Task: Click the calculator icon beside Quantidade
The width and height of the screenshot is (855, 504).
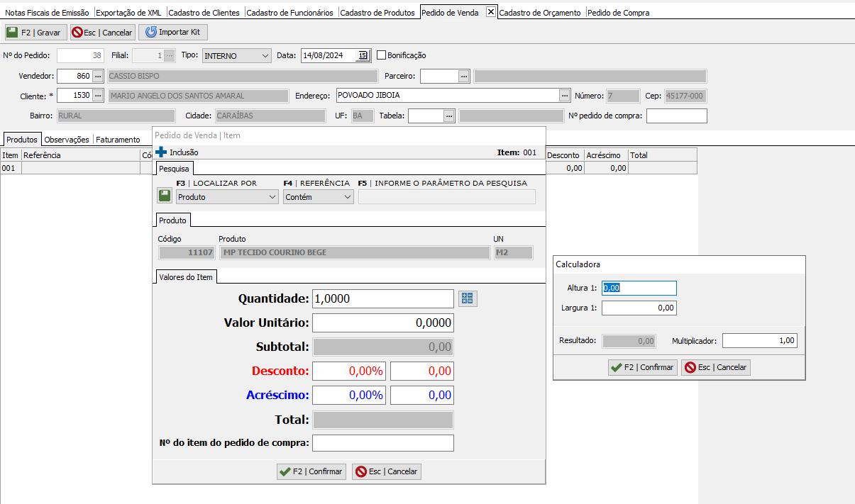Action: [x=467, y=299]
